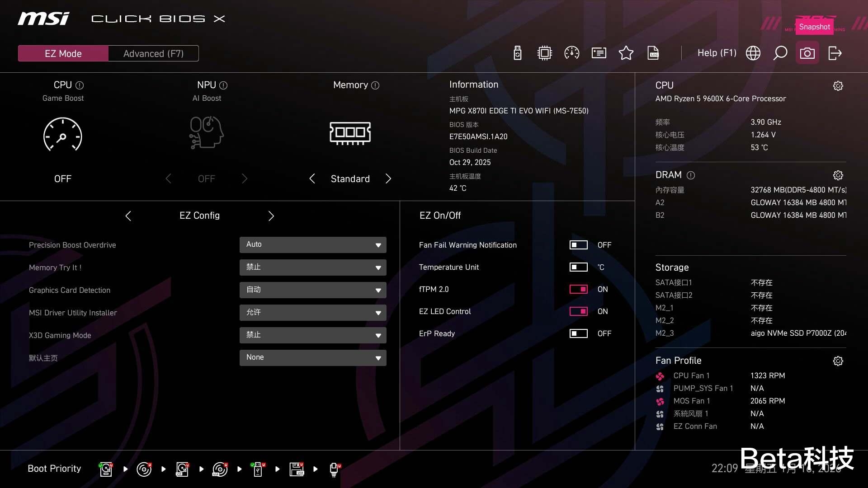The height and width of the screenshot is (488, 868).
Task: Open CPU settings gear icon
Action: pyautogui.click(x=838, y=86)
